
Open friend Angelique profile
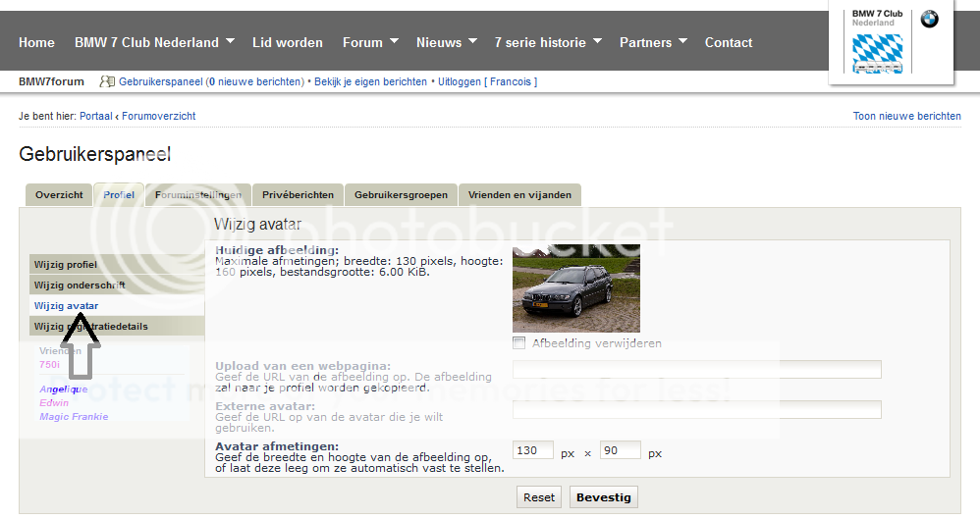(x=63, y=389)
